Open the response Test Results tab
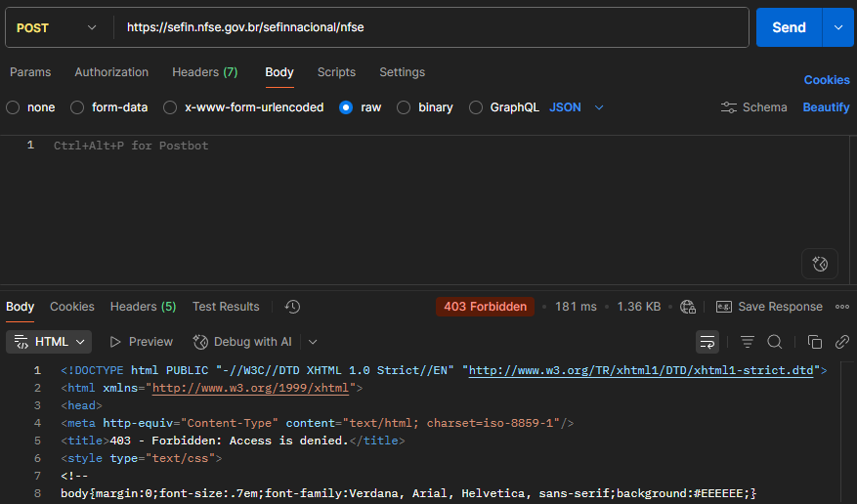 (x=226, y=307)
